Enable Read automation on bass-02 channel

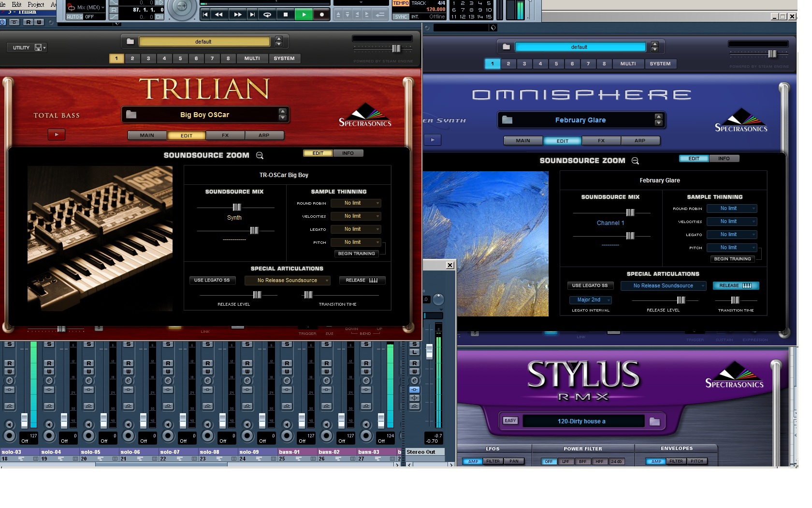tap(326, 363)
